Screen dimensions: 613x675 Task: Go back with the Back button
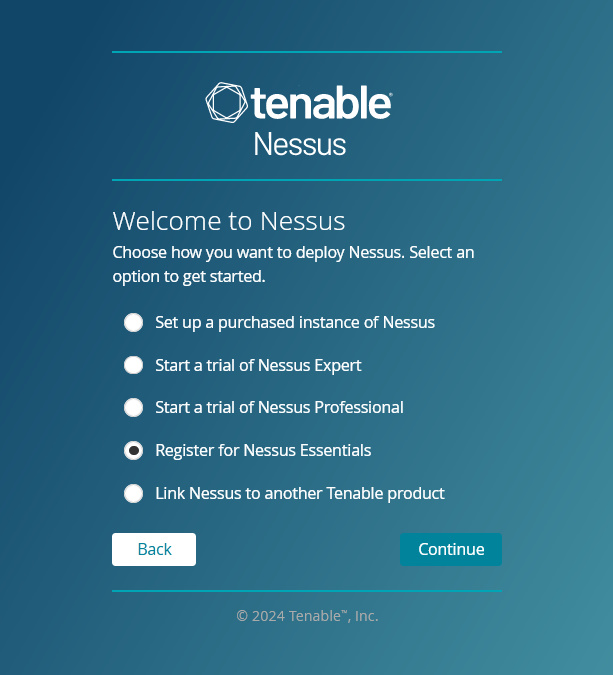click(154, 549)
